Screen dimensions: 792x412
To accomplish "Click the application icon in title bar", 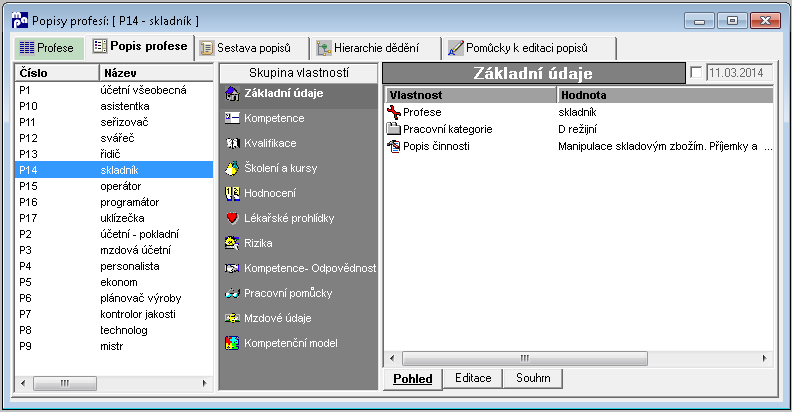I will [20, 20].
